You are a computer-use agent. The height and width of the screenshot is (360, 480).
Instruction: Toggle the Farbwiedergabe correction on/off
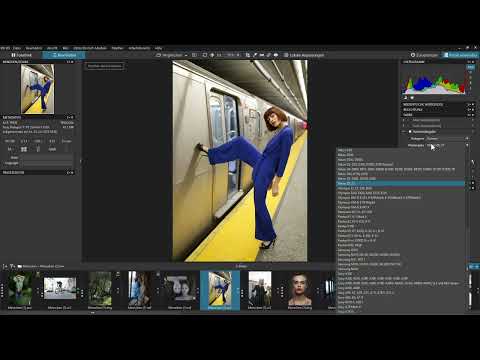410,132
